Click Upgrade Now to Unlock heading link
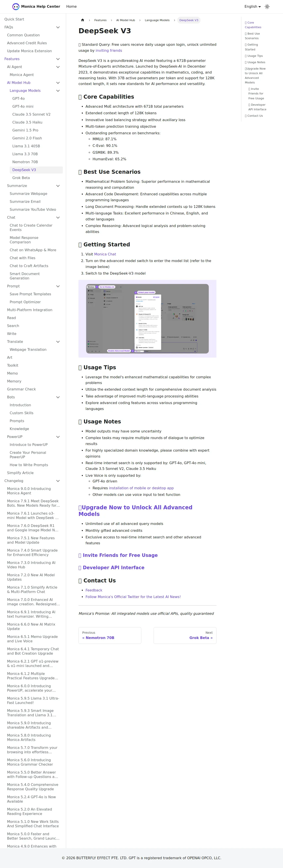 (135, 511)
